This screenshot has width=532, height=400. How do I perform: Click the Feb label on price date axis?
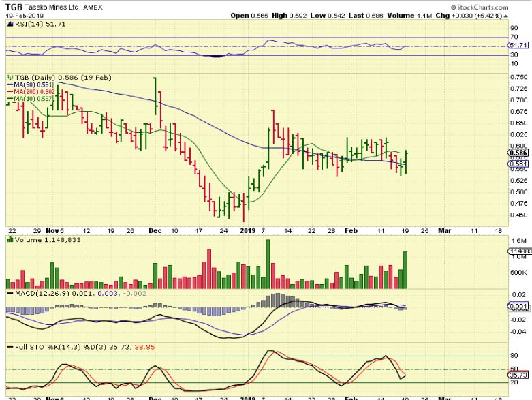(x=351, y=231)
